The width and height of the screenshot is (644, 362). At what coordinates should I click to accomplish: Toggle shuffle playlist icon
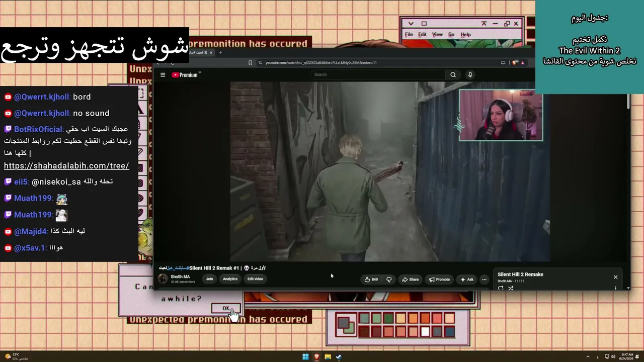coord(511,288)
